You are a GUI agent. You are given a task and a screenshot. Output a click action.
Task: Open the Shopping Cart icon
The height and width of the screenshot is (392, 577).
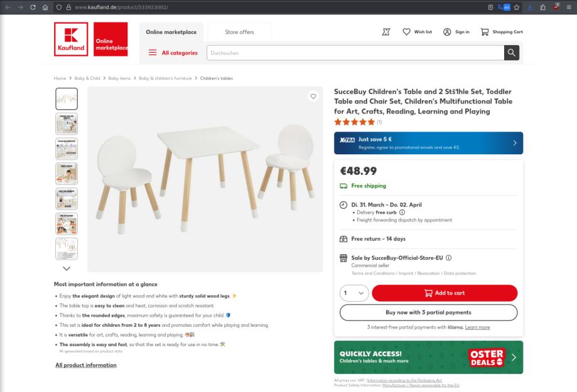click(x=485, y=32)
